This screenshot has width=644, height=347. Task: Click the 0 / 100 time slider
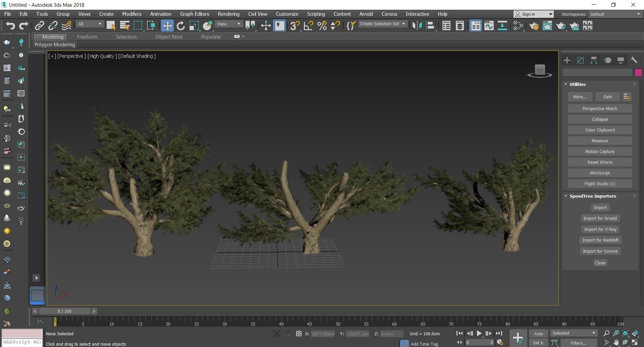(x=64, y=311)
